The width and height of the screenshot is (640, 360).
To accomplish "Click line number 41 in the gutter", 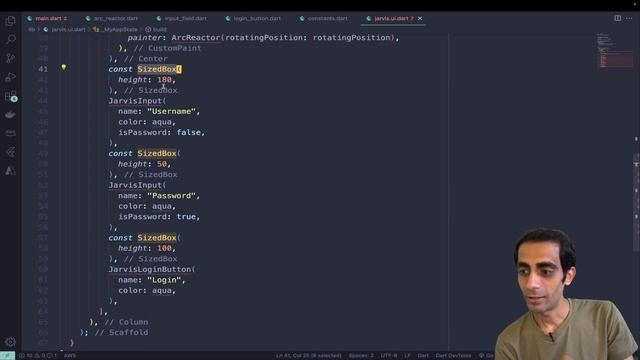I will tap(43, 69).
